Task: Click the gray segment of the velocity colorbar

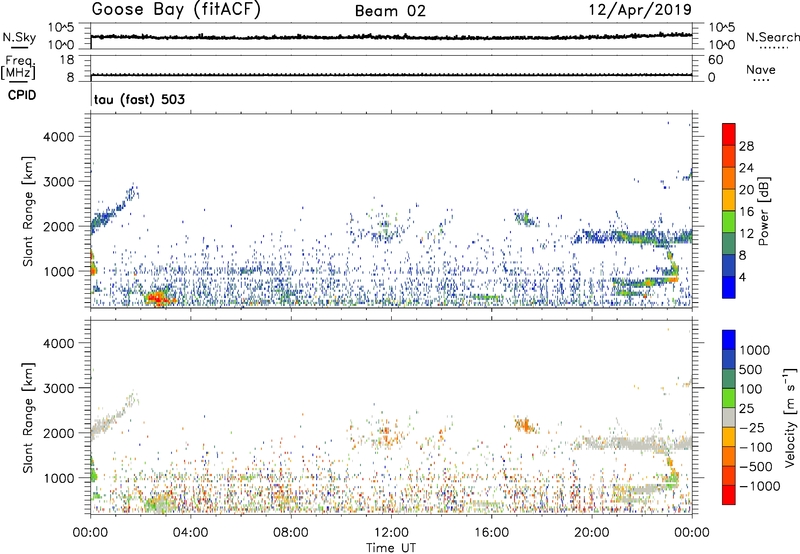Action: 729,417
